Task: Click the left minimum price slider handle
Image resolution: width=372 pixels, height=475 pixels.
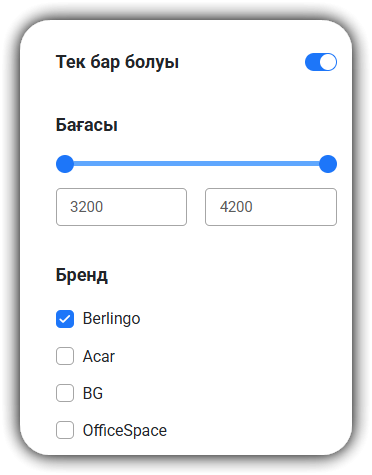Action: pyautogui.click(x=65, y=164)
